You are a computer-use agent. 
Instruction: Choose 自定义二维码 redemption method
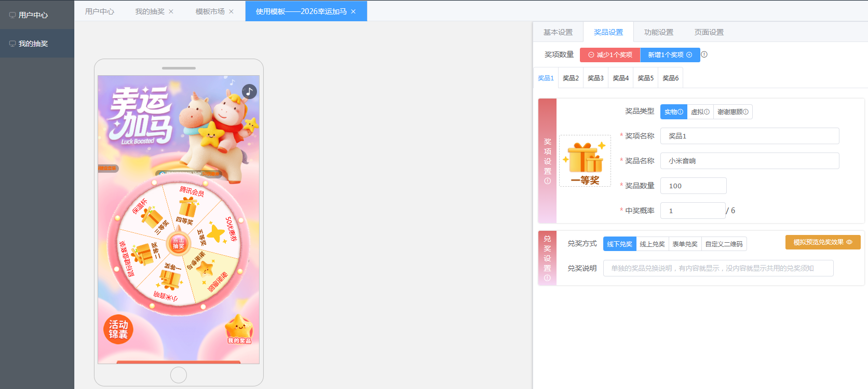click(x=724, y=244)
